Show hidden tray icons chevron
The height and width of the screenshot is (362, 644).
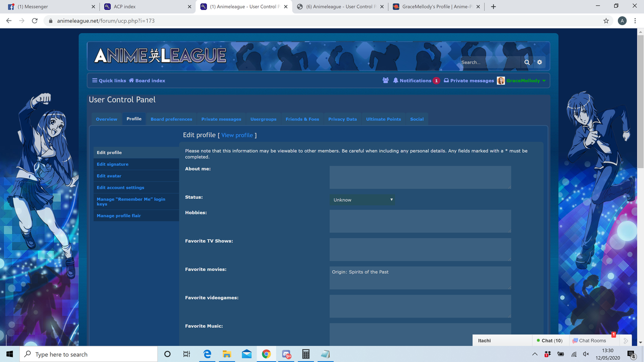coord(535,354)
